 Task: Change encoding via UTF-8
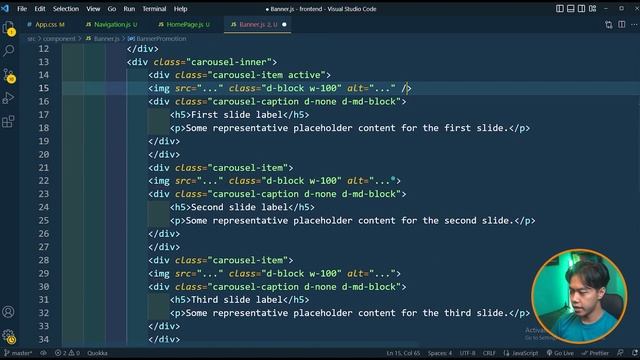click(x=467, y=353)
